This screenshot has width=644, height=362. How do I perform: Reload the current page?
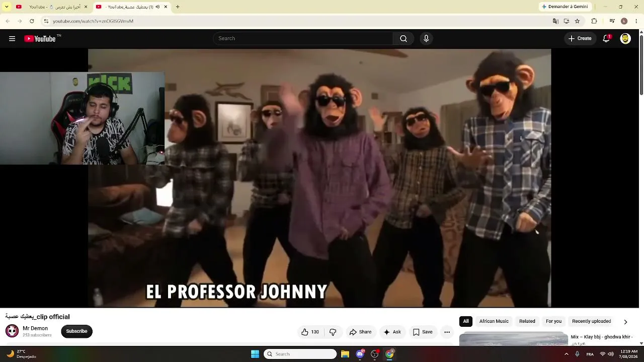pyautogui.click(x=32, y=21)
